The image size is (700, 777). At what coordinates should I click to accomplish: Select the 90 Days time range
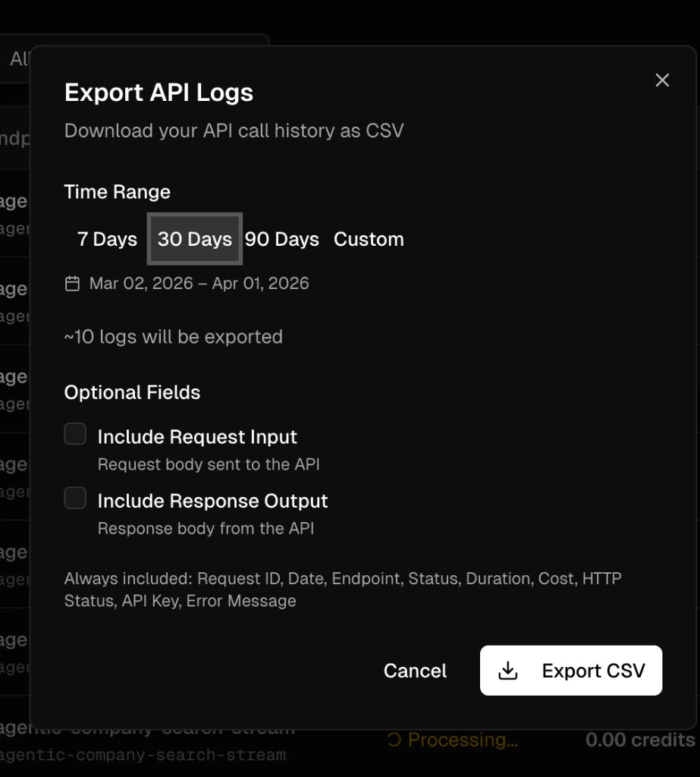281,238
